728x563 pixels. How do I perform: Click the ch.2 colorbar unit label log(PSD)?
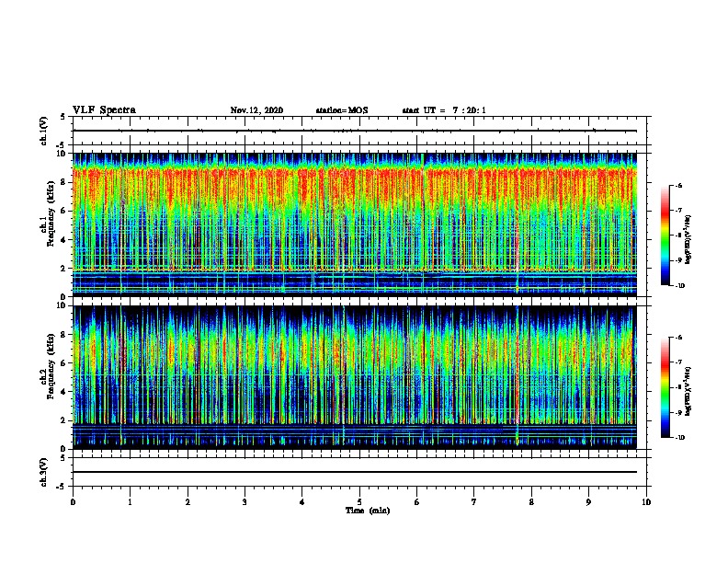click(688, 391)
